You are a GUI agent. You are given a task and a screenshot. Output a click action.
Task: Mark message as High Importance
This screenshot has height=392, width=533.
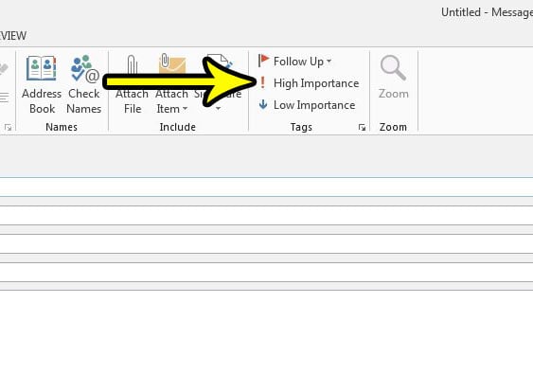(309, 83)
